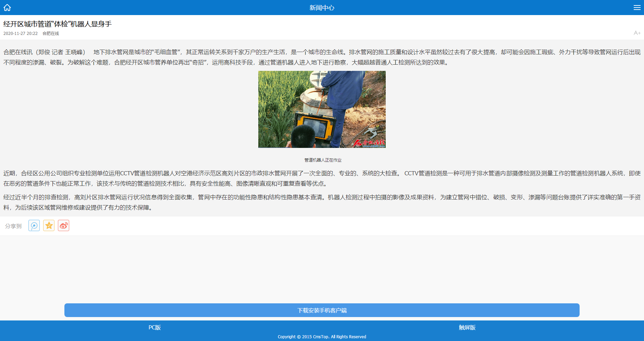Click the 新闻中心 header title
Screen dimensions: 644x341
pyautogui.click(x=322, y=8)
